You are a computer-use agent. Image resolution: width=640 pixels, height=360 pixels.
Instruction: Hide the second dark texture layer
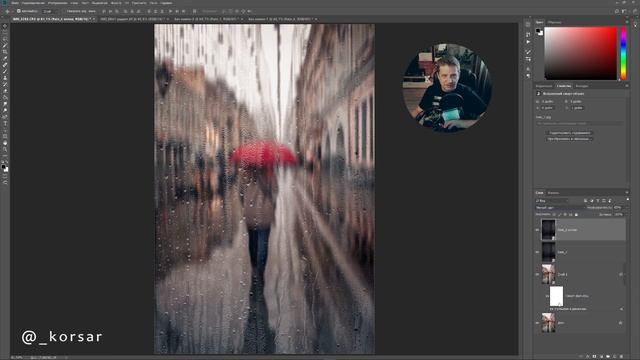[x=537, y=252]
